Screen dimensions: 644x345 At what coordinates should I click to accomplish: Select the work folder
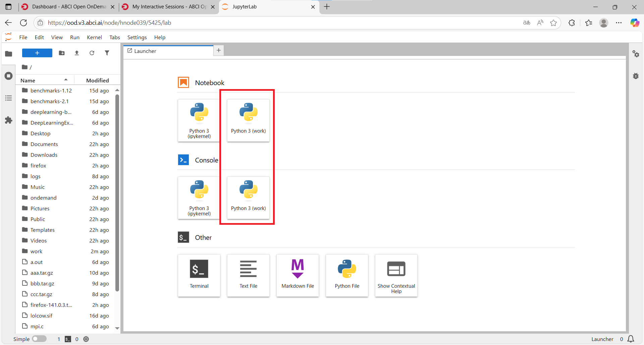pos(66,251)
